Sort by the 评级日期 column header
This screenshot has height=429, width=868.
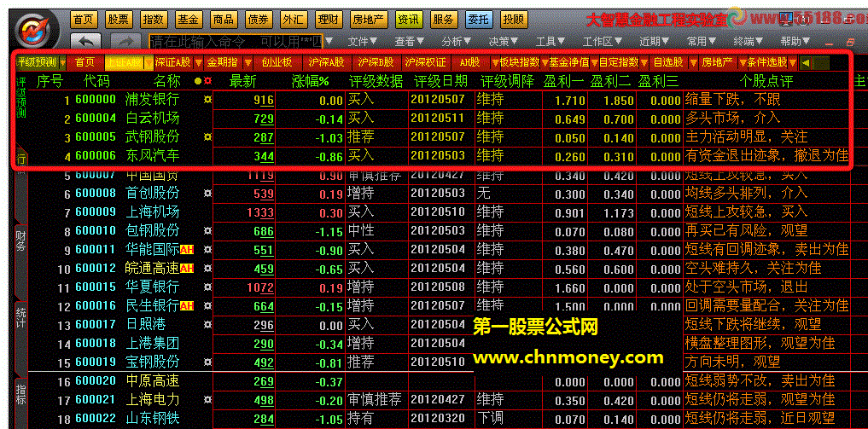pyautogui.click(x=440, y=81)
